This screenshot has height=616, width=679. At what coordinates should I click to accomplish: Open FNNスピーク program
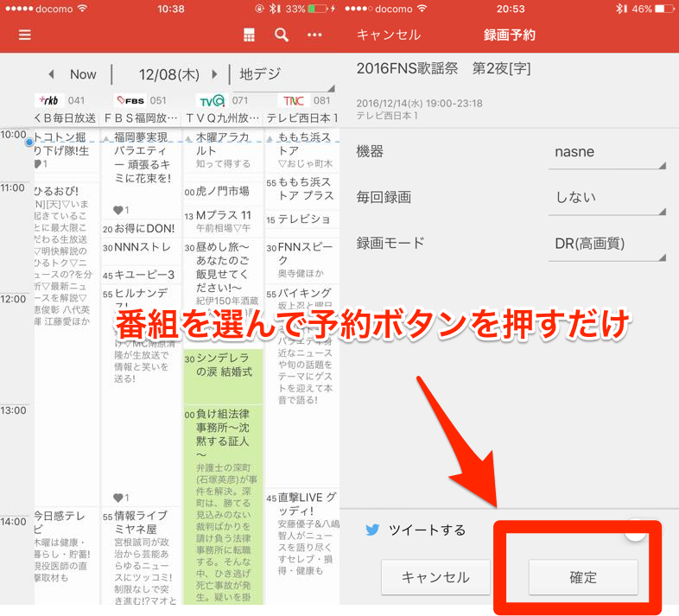302,259
